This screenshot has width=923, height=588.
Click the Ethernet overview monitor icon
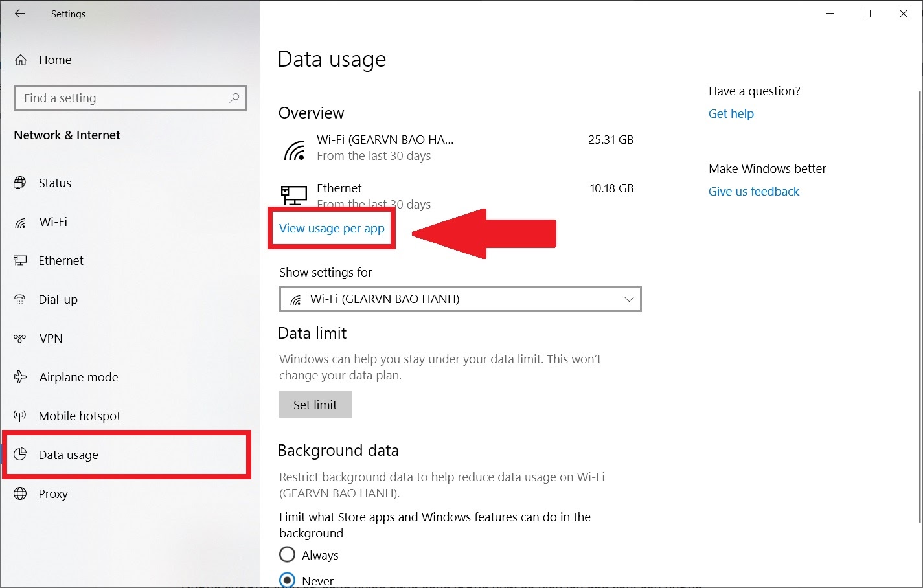(x=294, y=195)
